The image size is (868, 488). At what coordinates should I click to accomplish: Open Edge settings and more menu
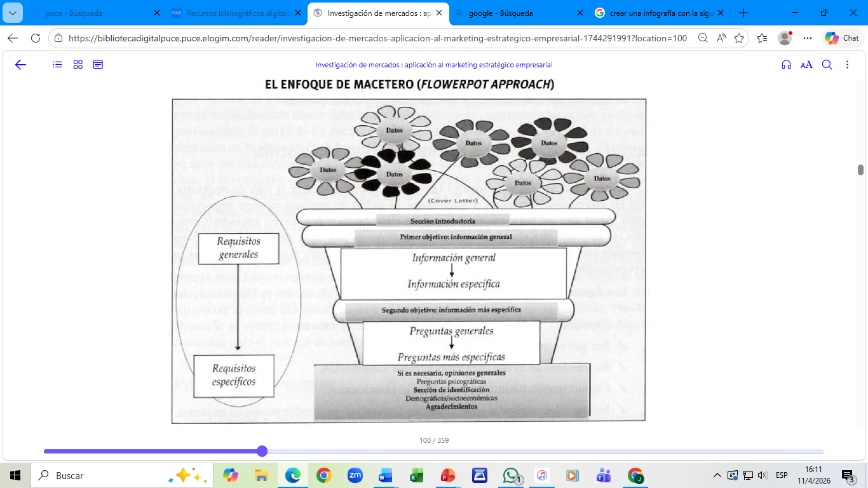(808, 38)
